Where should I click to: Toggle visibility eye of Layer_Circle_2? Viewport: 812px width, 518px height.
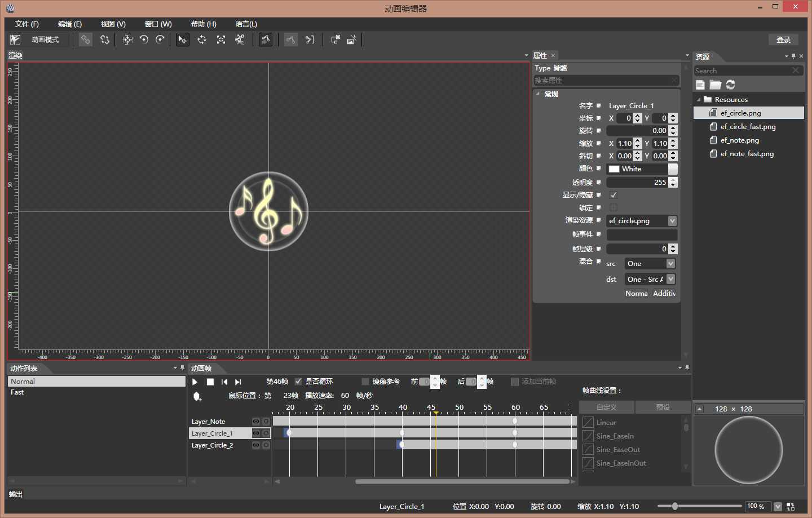(x=256, y=445)
